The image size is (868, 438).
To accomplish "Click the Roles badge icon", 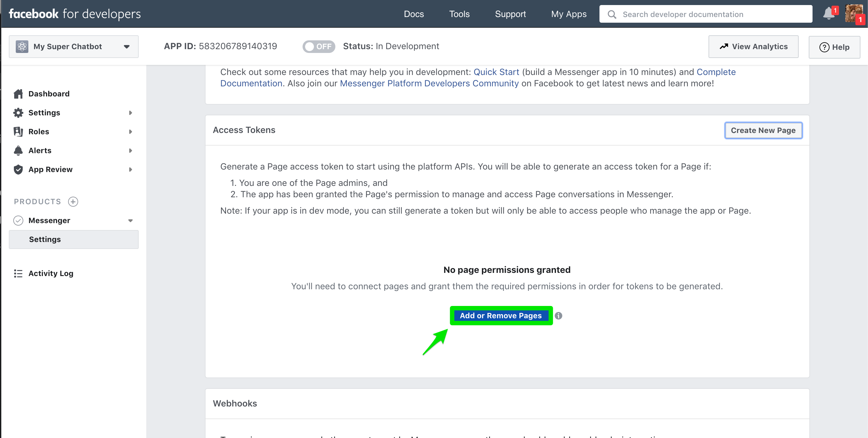I will tap(18, 131).
